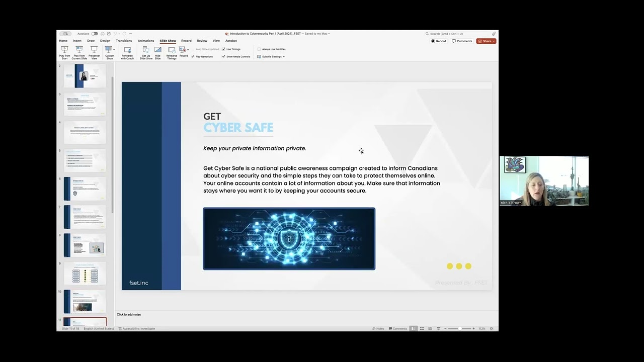Click zoom in plus button

tap(473, 328)
